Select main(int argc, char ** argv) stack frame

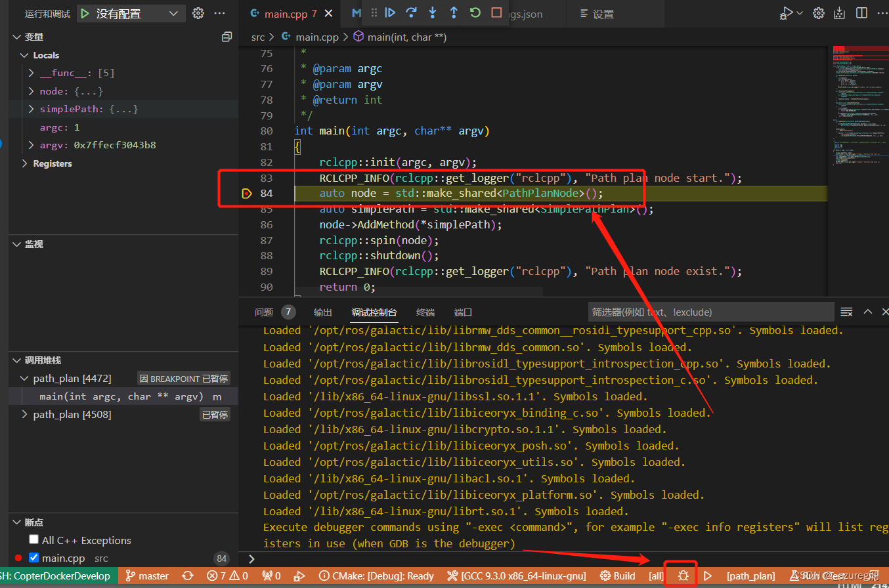coord(123,396)
